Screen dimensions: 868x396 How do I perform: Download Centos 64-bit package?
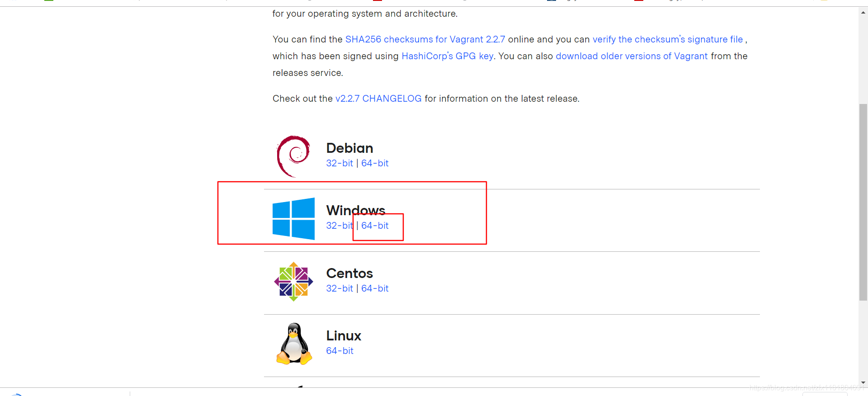(375, 288)
